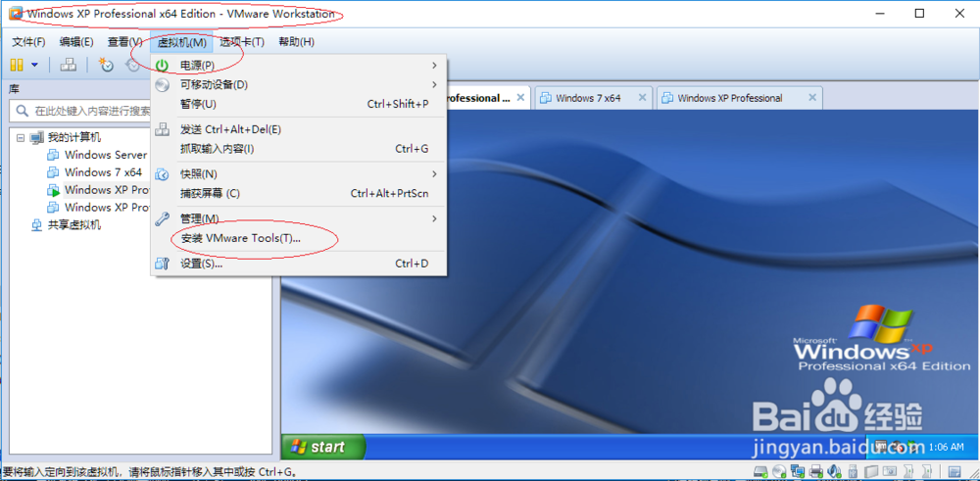Click the search magnifier icon in library

22,112
